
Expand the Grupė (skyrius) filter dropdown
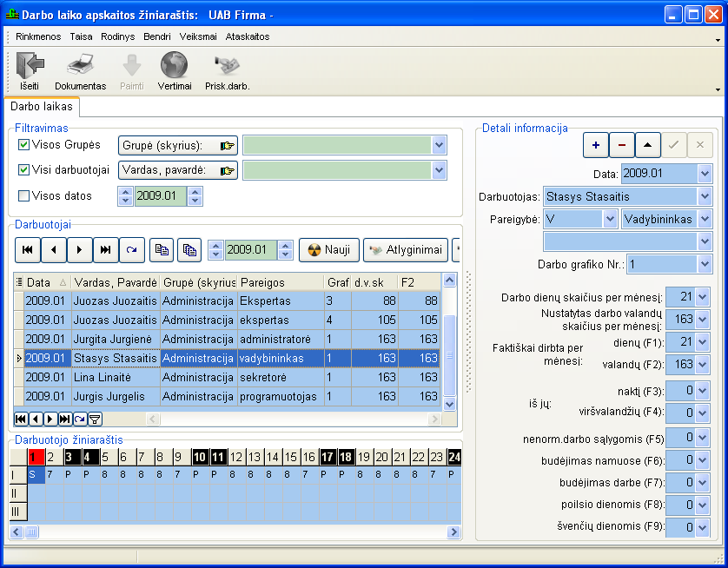(439, 145)
